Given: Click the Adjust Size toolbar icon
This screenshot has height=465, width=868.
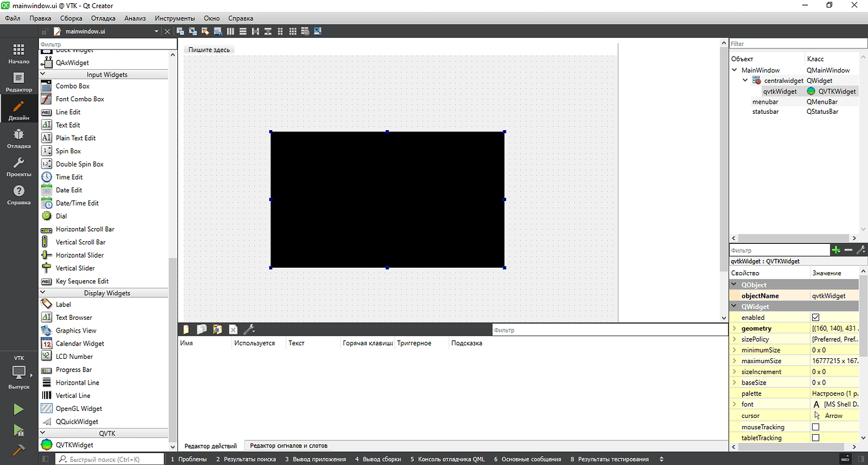Looking at the screenshot, I should 318,31.
